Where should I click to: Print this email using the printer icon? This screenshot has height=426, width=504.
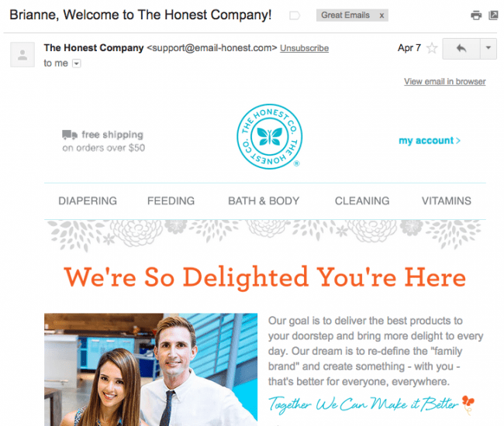click(x=476, y=15)
